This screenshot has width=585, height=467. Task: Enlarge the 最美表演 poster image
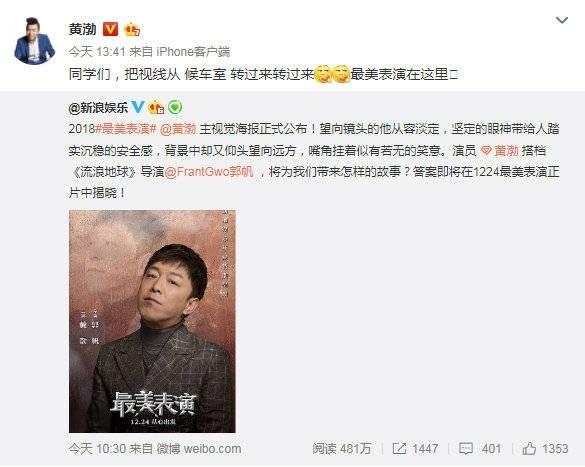tap(152, 321)
